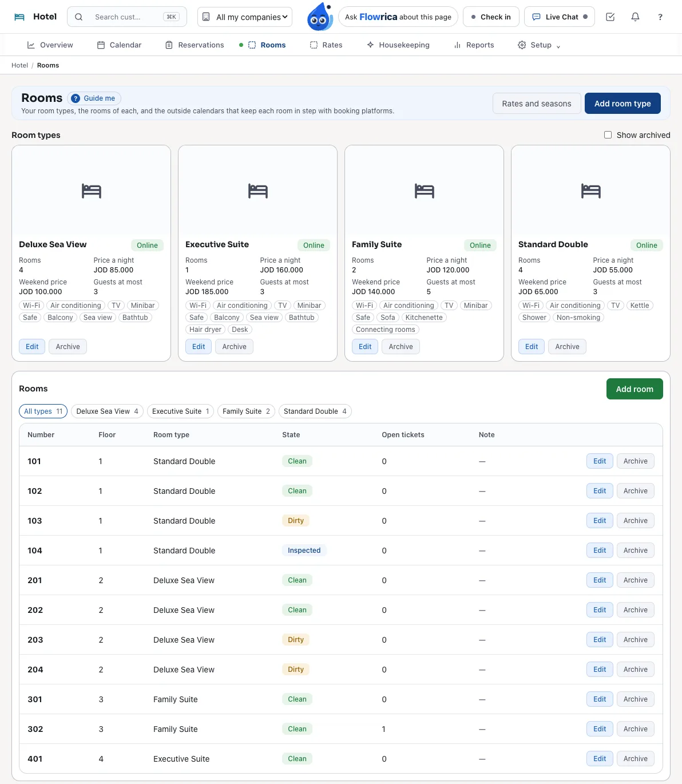Edit the Family Suite room type

[x=365, y=347]
